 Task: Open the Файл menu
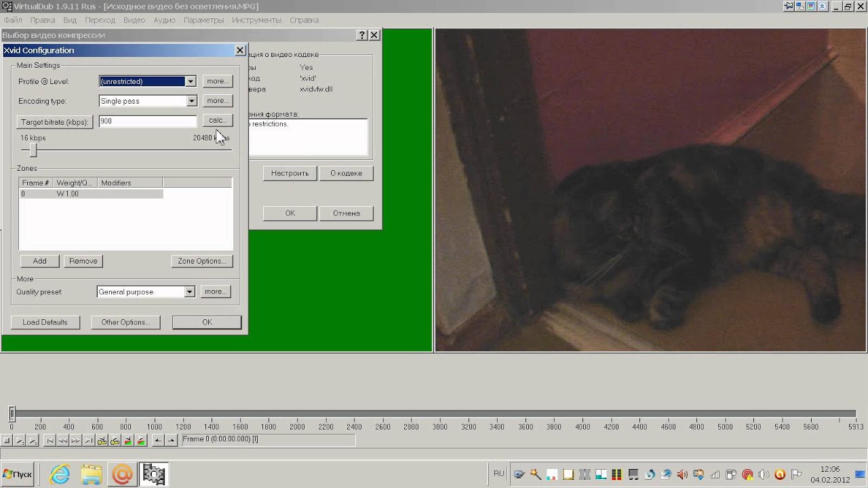[13, 20]
